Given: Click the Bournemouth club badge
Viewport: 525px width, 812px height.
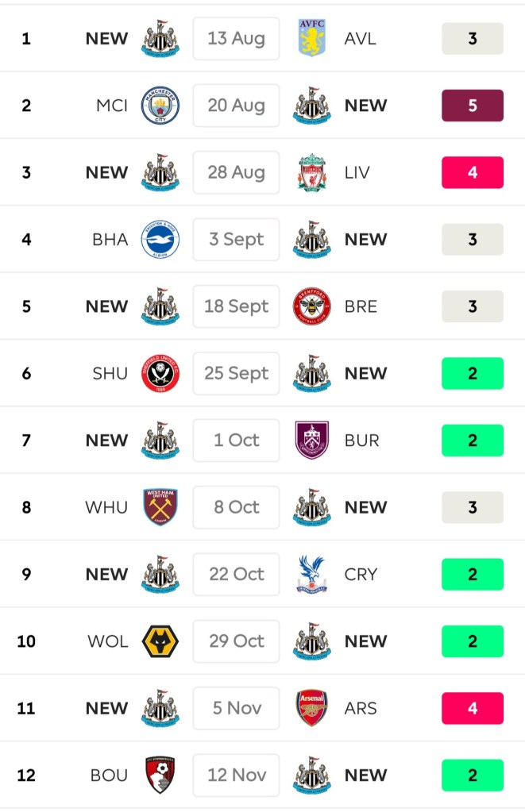Looking at the screenshot, I should pos(160,775).
